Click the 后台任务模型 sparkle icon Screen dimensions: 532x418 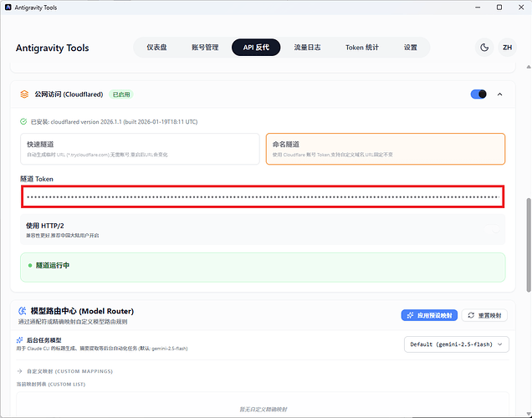[20, 340]
